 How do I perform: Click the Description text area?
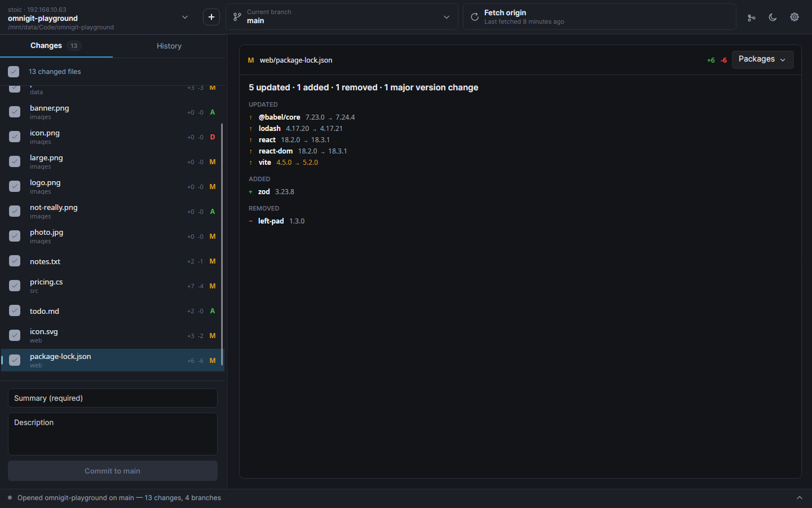click(113, 434)
